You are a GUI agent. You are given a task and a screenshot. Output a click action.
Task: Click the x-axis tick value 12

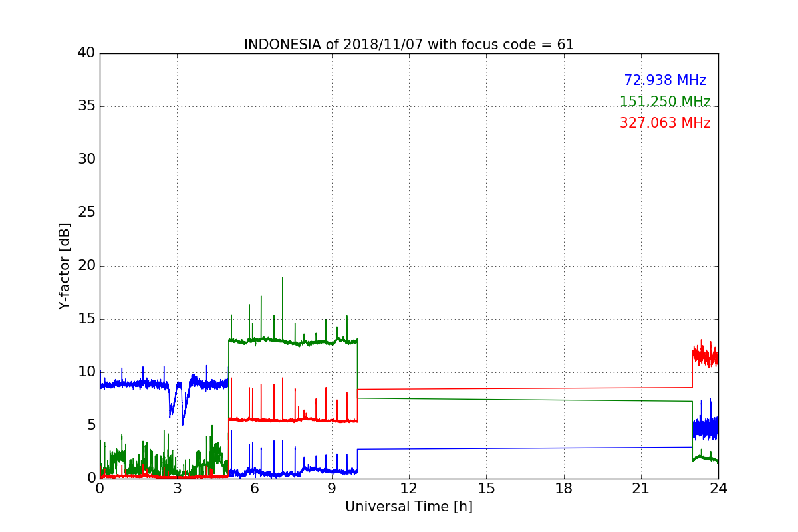point(409,489)
